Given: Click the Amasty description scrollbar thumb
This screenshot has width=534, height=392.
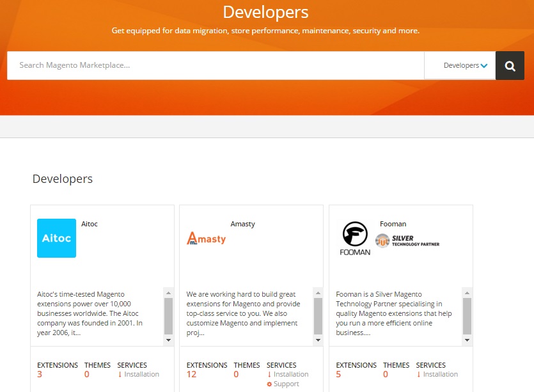Looking at the screenshot, I should click(318, 316).
